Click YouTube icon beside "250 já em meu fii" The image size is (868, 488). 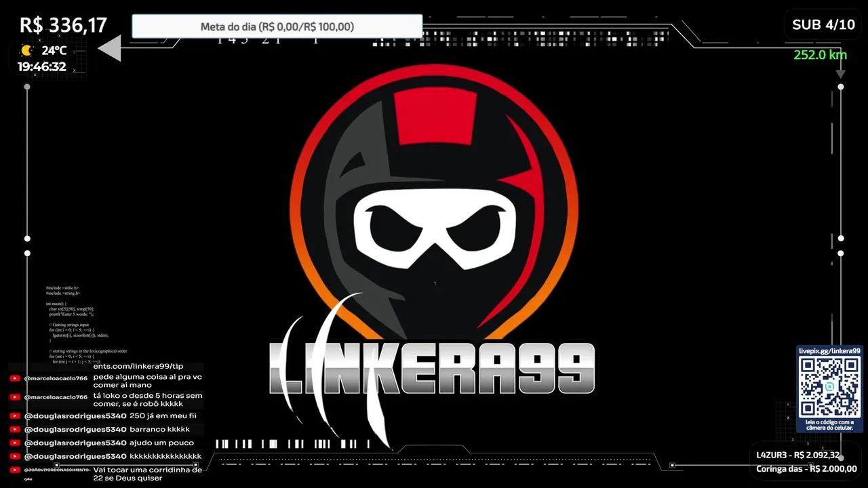click(x=15, y=416)
